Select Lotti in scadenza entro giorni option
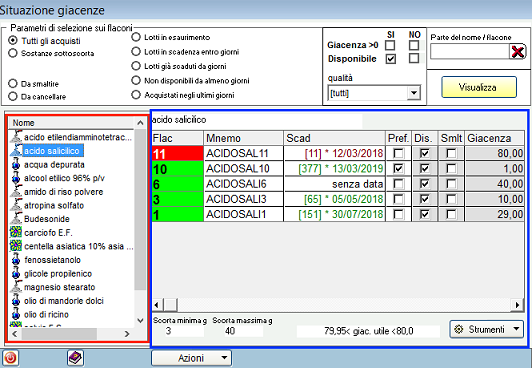This screenshot has height=368, width=532. pos(136,52)
